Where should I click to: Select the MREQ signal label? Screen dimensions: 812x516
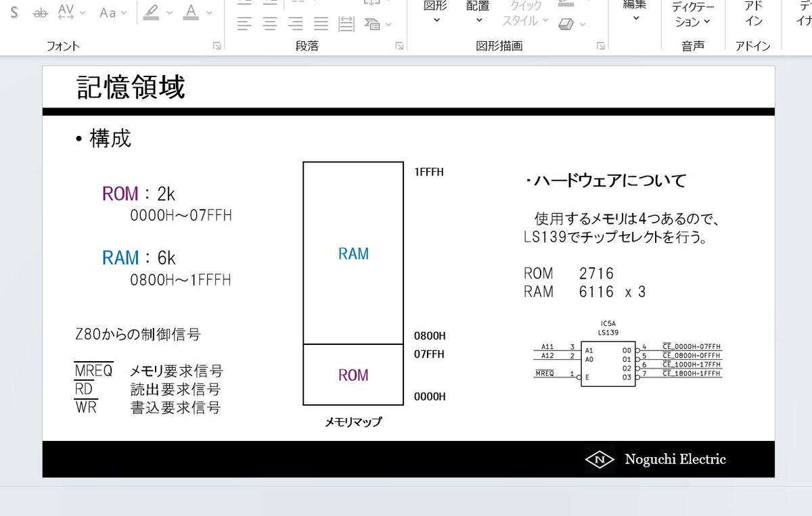pos(93,371)
